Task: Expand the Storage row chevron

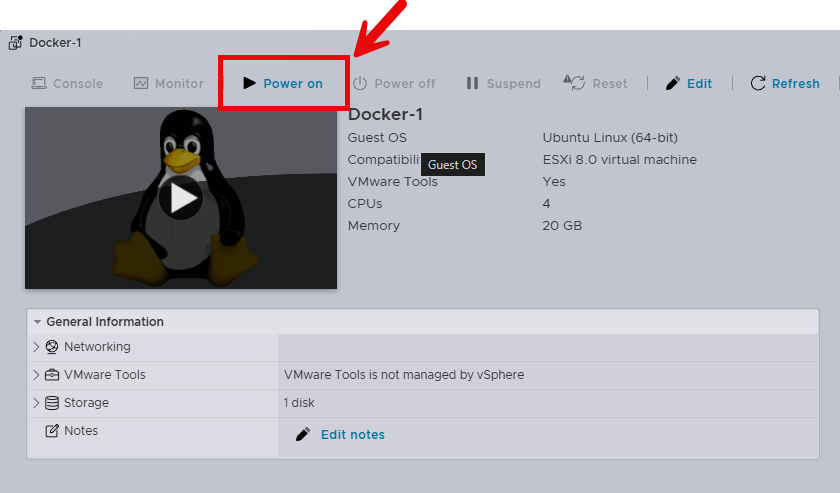Action: tap(36, 402)
